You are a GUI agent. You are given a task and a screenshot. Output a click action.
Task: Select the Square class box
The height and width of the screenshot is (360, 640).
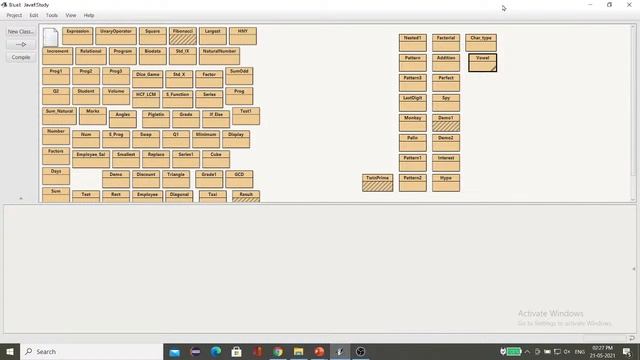153,36
